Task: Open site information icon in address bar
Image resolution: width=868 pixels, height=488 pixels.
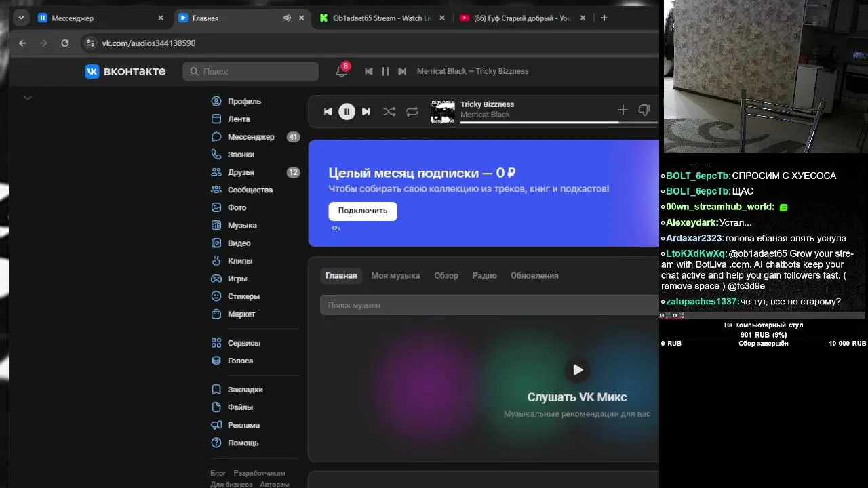Action: [90, 43]
